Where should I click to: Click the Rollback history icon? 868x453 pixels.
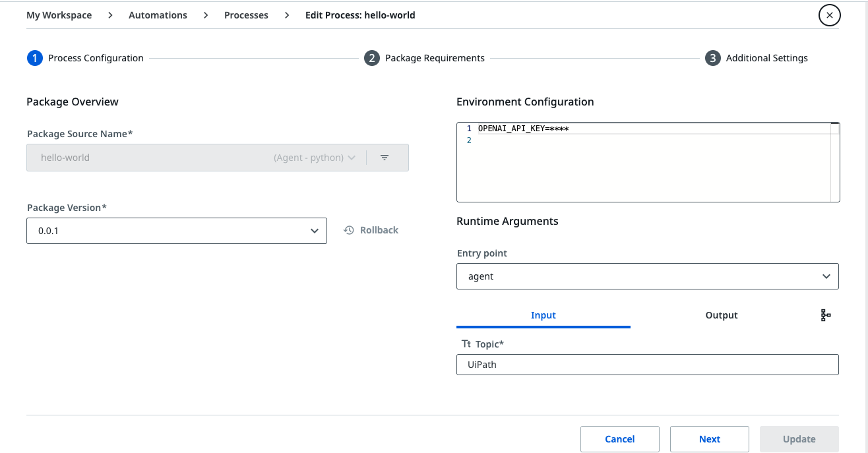click(349, 230)
